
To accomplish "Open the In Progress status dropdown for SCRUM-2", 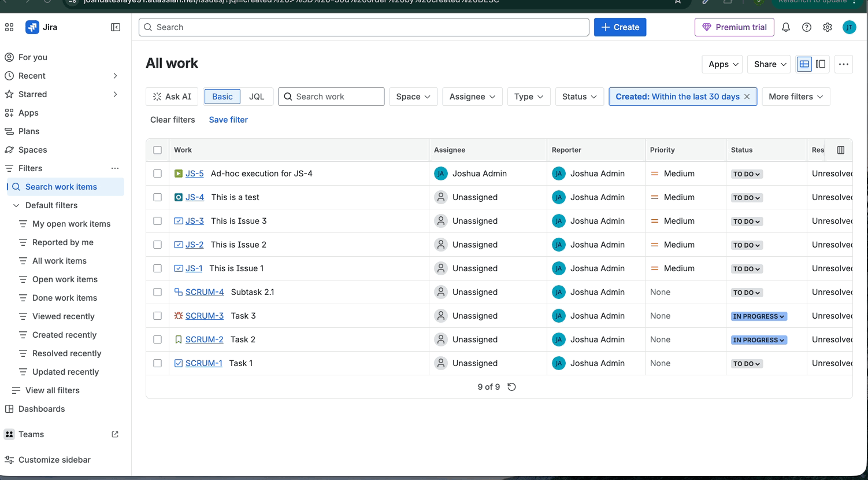I will pos(758,340).
